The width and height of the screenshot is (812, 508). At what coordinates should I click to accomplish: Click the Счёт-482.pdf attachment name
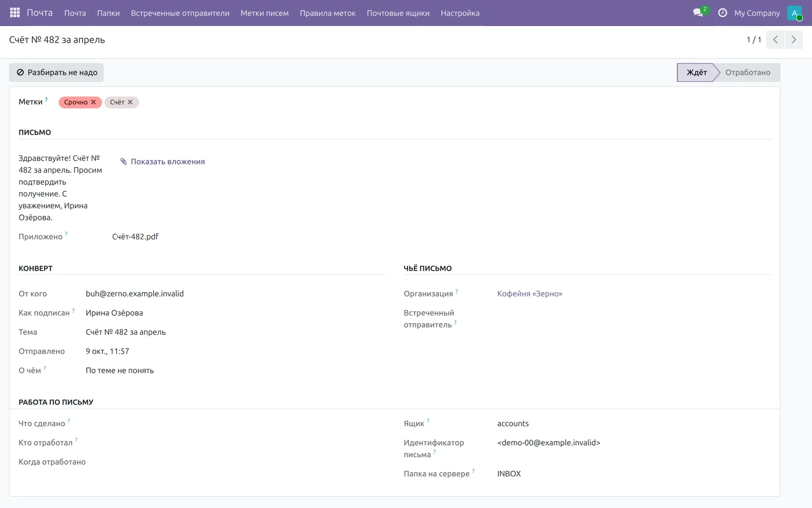(x=136, y=237)
